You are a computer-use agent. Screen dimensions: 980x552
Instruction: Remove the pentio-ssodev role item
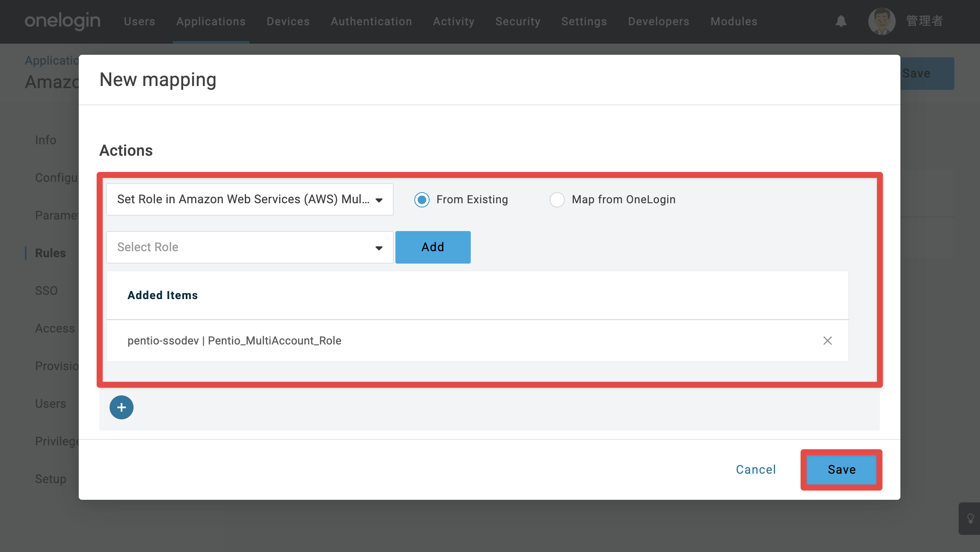[828, 341]
